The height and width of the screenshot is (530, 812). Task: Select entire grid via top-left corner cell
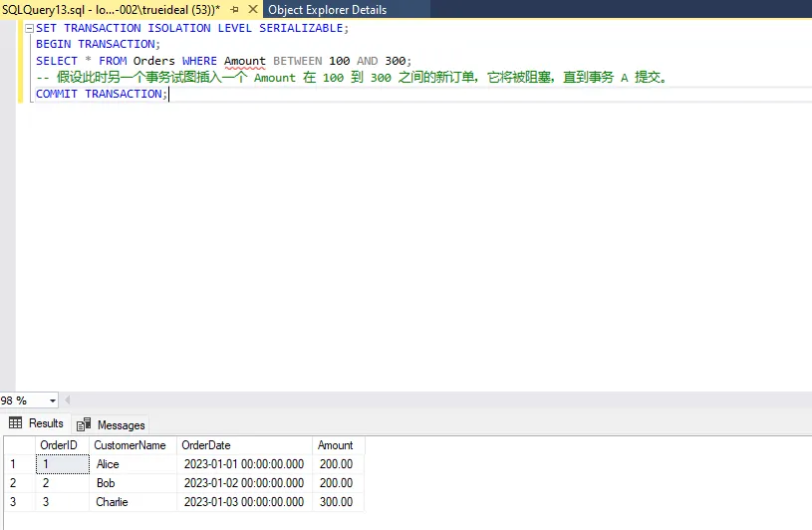17,445
